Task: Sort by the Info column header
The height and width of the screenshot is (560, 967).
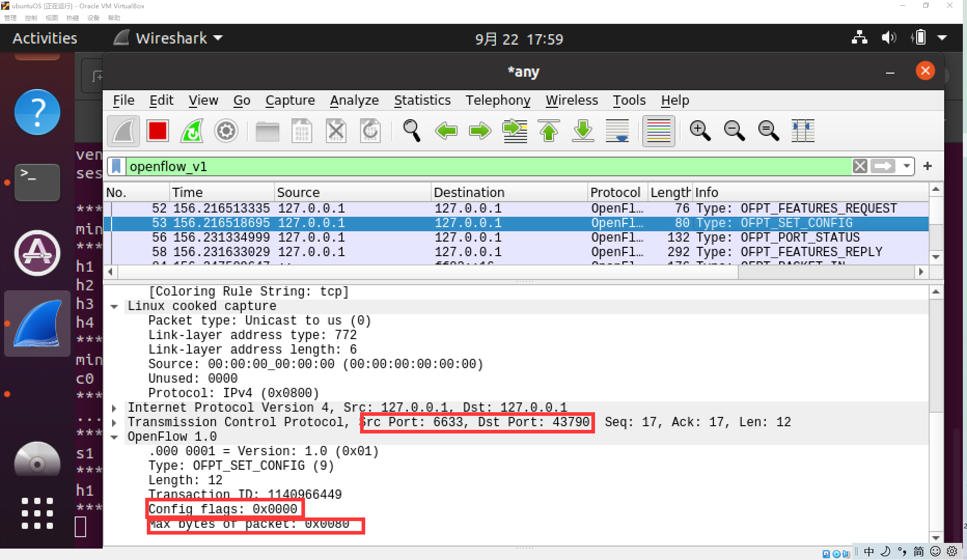Action: coord(809,192)
